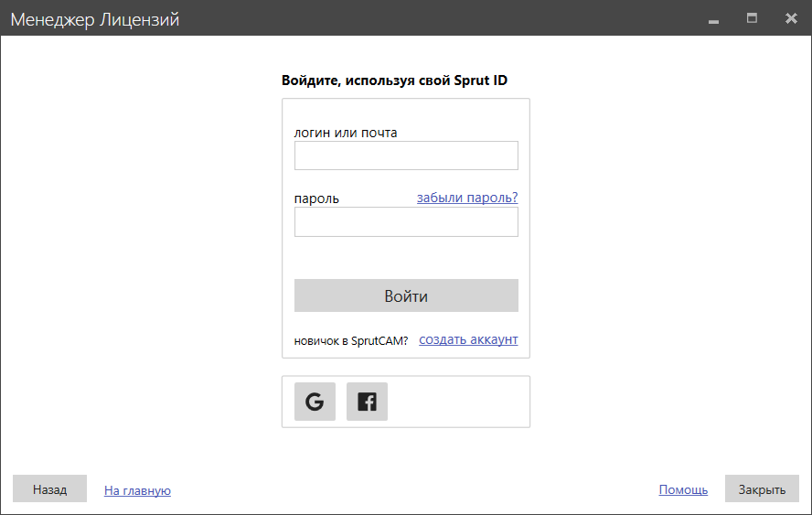The image size is (812, 515).
Task: Maximize the license manager window
Action: click(x=752, y=18)
